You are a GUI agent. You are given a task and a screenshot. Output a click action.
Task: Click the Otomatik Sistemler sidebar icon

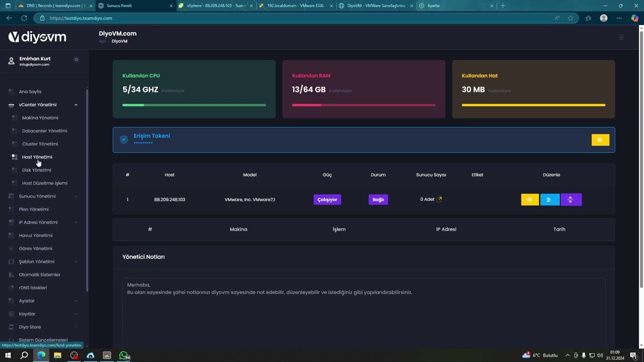coord(11,275)
